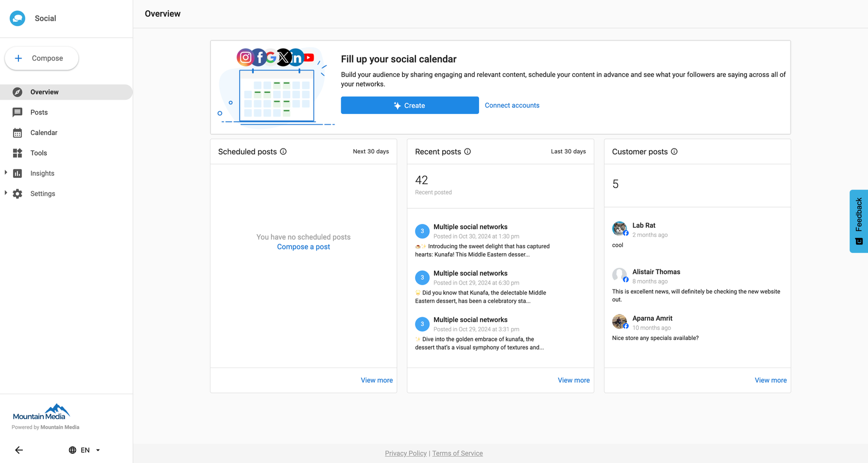Open Insights from the sidebar

(42, 173)
